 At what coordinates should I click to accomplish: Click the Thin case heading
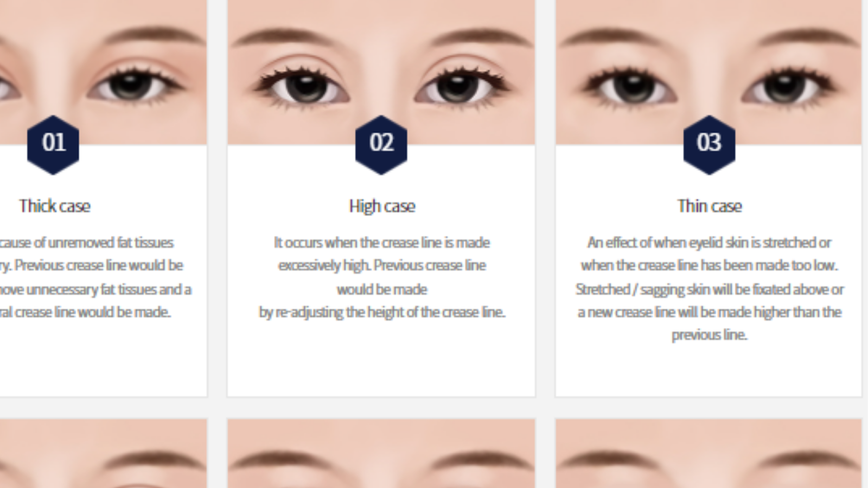pos(710,206)
